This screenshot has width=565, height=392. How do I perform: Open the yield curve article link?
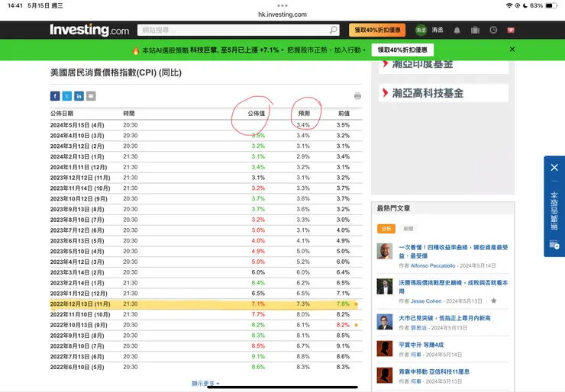[454, 251]
